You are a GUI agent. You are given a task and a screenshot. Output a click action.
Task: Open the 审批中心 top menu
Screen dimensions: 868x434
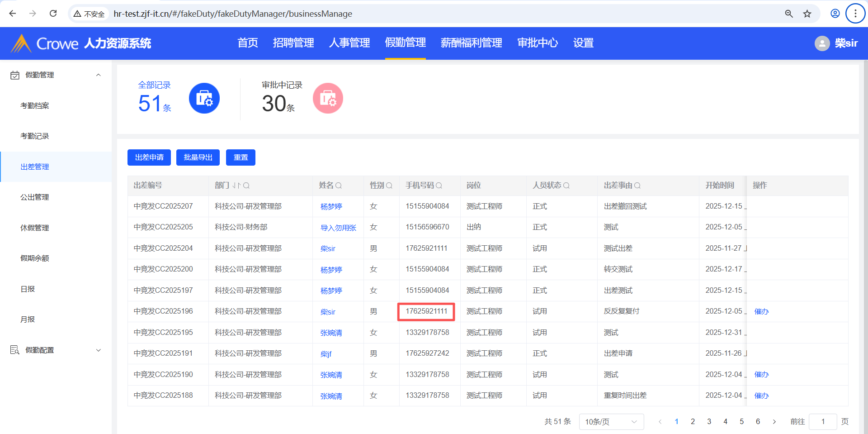537,43
